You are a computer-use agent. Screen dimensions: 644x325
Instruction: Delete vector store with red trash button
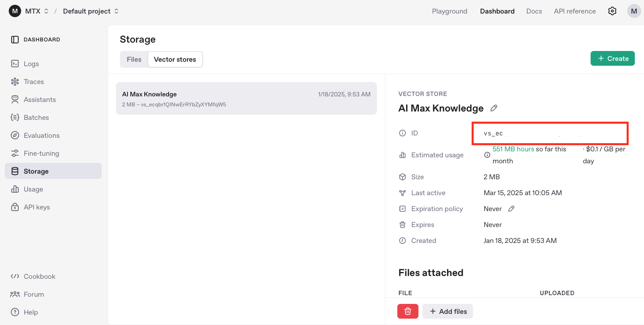pyautogui.click(x=408, y=311)
